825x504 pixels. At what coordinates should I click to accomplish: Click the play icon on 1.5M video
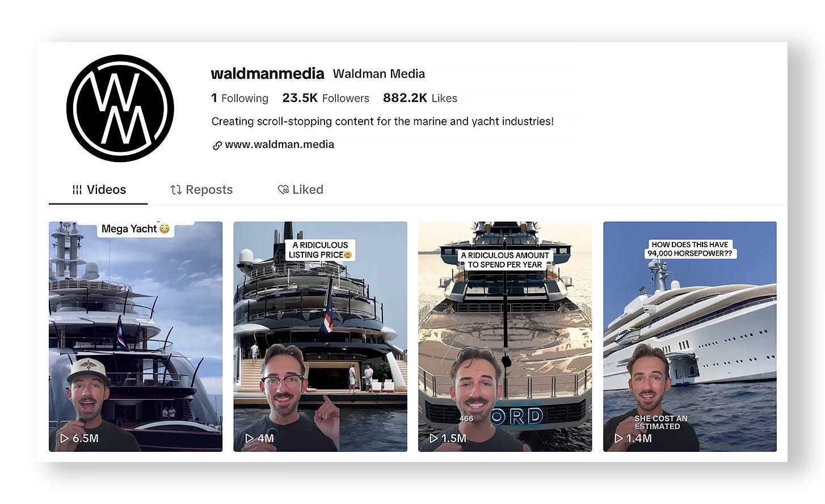(434, 438)
